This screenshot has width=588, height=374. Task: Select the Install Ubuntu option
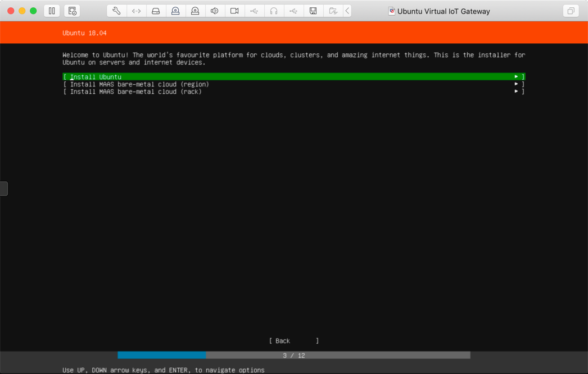(293, 77)
